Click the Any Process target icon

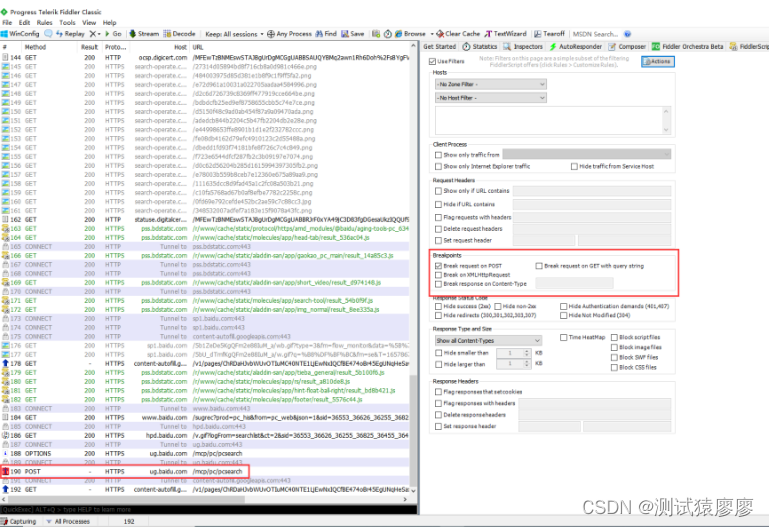(271, 34)
